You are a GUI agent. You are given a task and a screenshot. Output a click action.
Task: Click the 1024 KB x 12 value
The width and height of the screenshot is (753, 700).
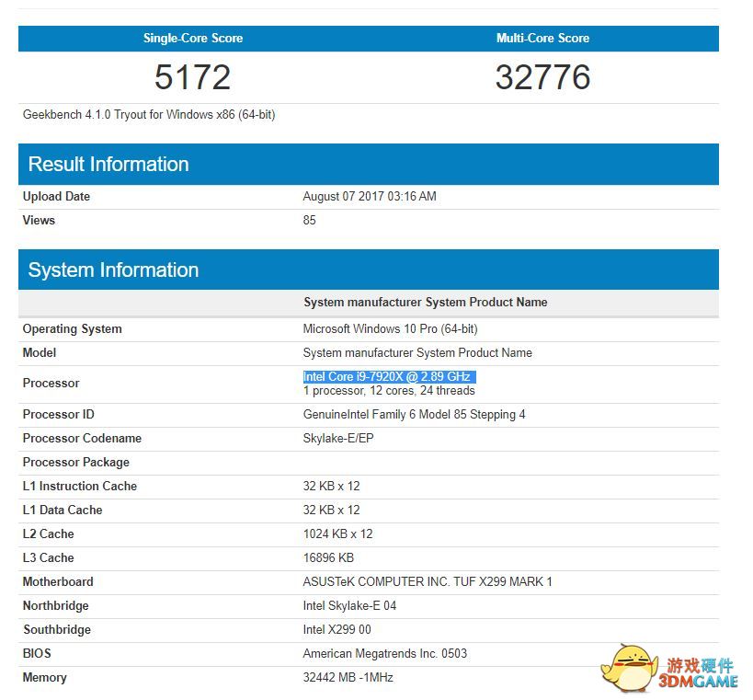(338, 534)
